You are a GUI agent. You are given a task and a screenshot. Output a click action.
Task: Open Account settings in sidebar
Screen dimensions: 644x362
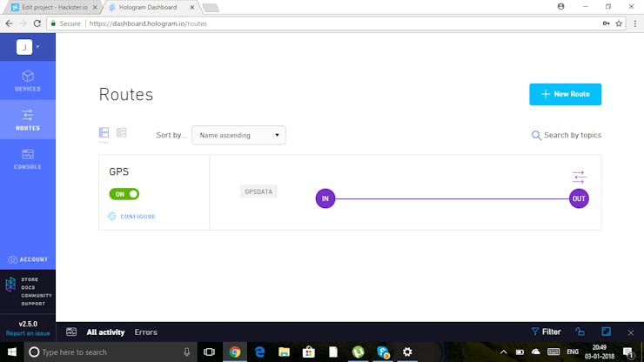coord(28,259)
